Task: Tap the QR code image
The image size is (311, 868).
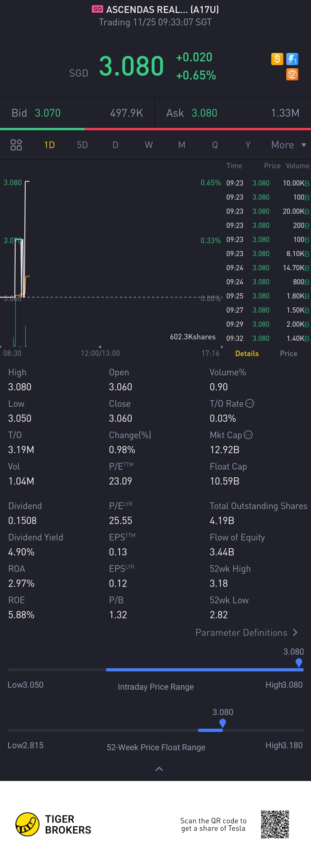Action: [275, 824]
